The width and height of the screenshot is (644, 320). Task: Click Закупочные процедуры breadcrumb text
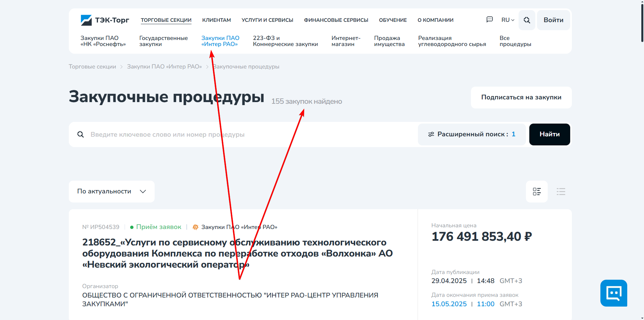pyautogui.click(x=246, y=67)
